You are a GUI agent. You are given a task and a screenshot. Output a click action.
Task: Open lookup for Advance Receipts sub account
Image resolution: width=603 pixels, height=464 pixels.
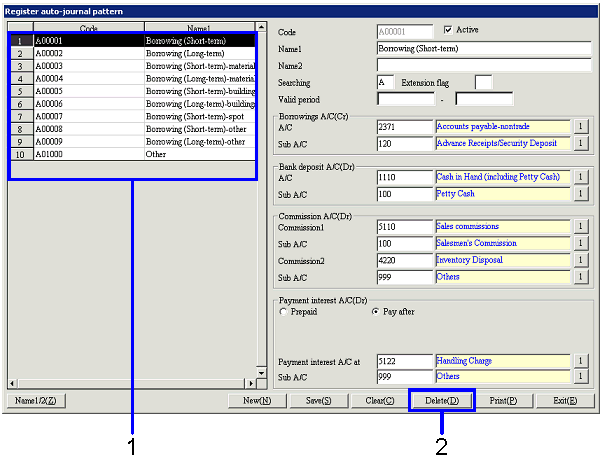click(x=579, y=144)
